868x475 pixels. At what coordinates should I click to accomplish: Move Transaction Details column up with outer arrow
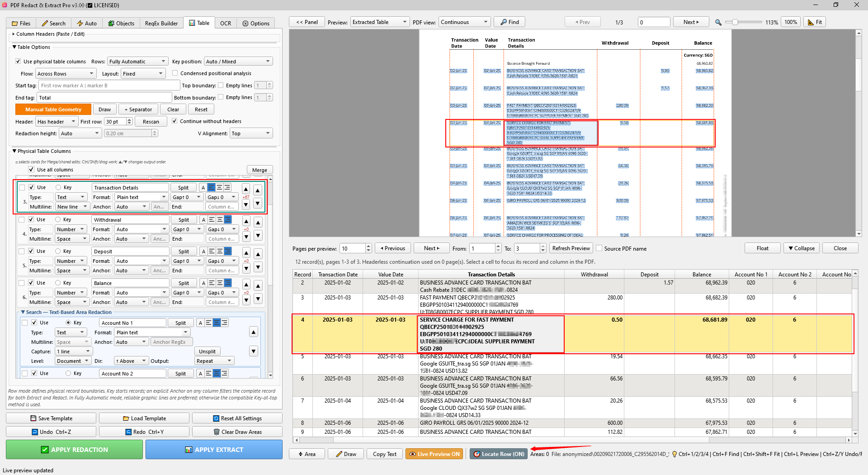point(258,190)
